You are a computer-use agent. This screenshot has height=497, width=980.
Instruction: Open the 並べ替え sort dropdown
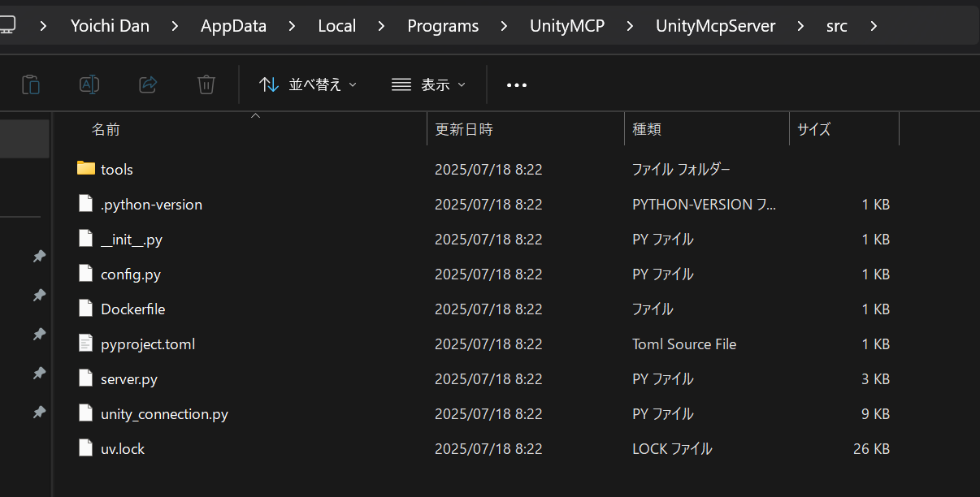[308, 84]
